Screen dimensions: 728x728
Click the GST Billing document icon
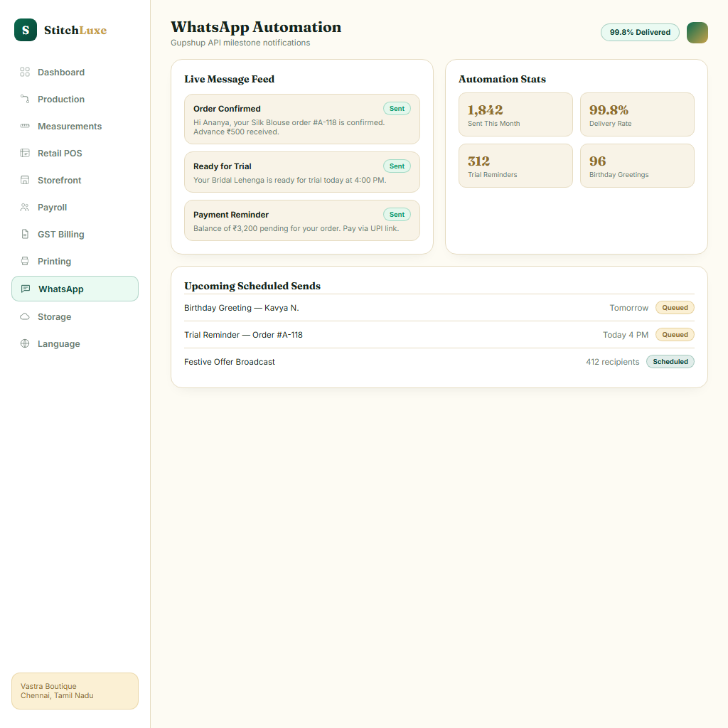[25, 234]
